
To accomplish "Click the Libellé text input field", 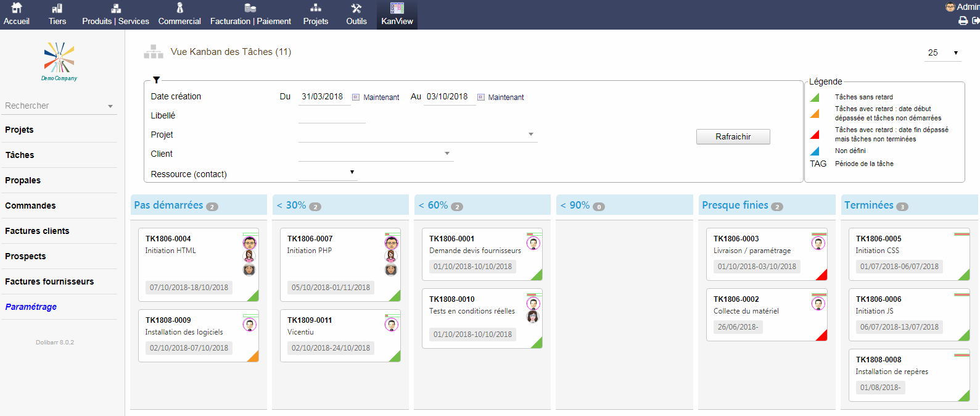I will point(332,115).
